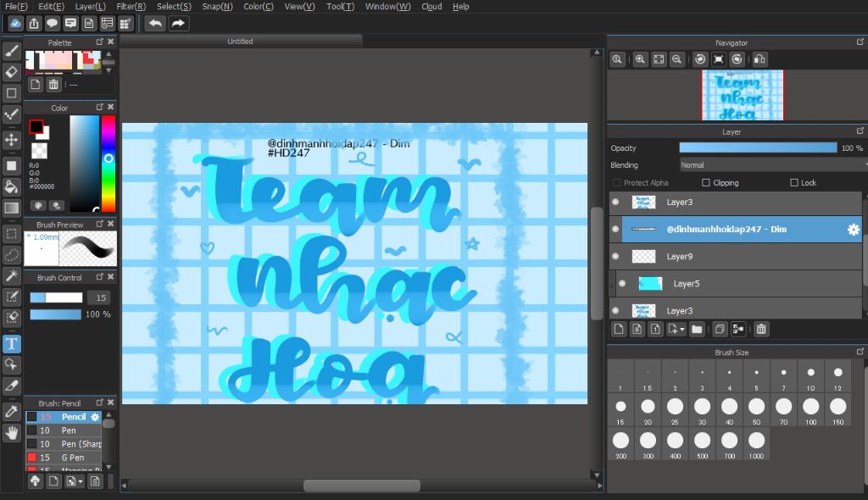Hide the @dinhmanhhoidap247 - Dim layer
This screenshot has height=500, width=868.
tap(615, 229)
